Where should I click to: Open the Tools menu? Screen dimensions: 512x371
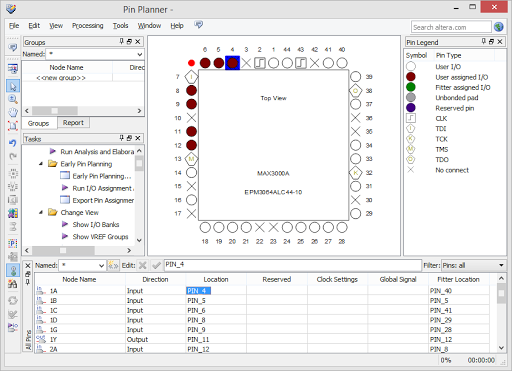120,26
